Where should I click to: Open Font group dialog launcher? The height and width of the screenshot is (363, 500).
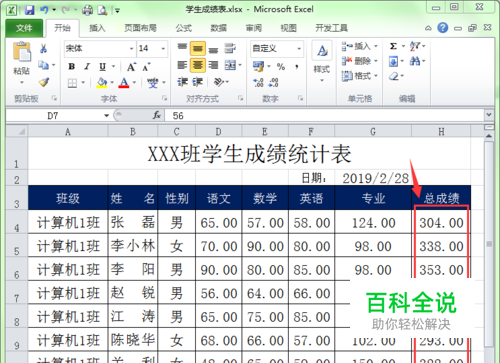[164, 98]
